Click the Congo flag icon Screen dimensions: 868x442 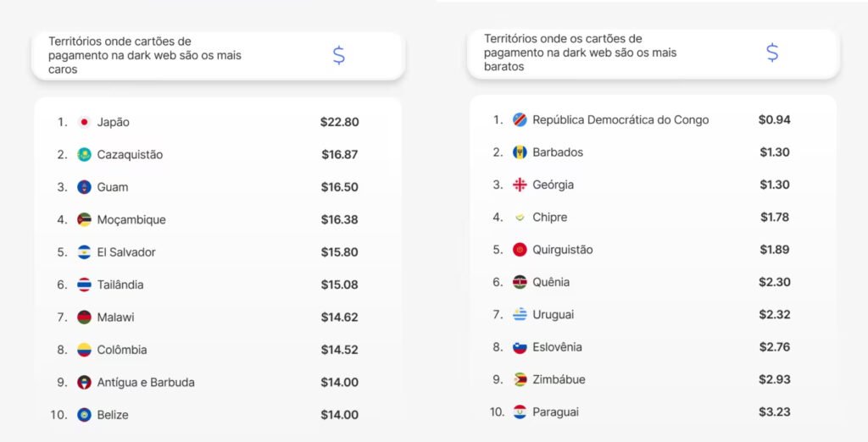(x=520, y=120)
